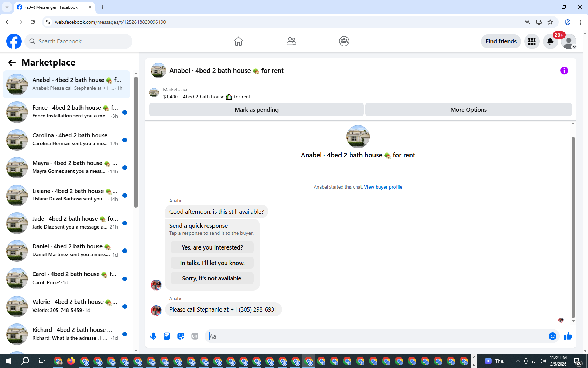
Task: Attach a file with photo icon
Action: pos(167,336)
